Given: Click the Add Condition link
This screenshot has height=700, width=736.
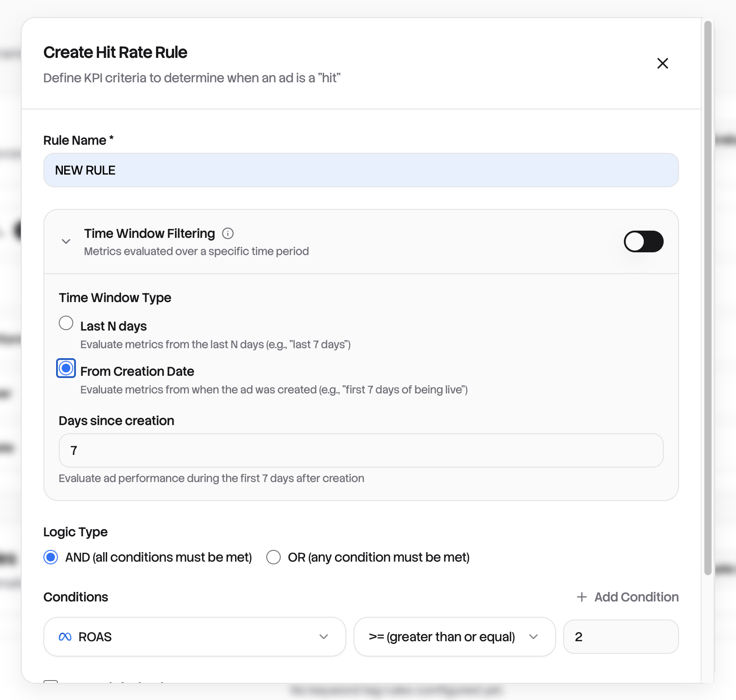Looking at the screenshot, I should 636,597.
